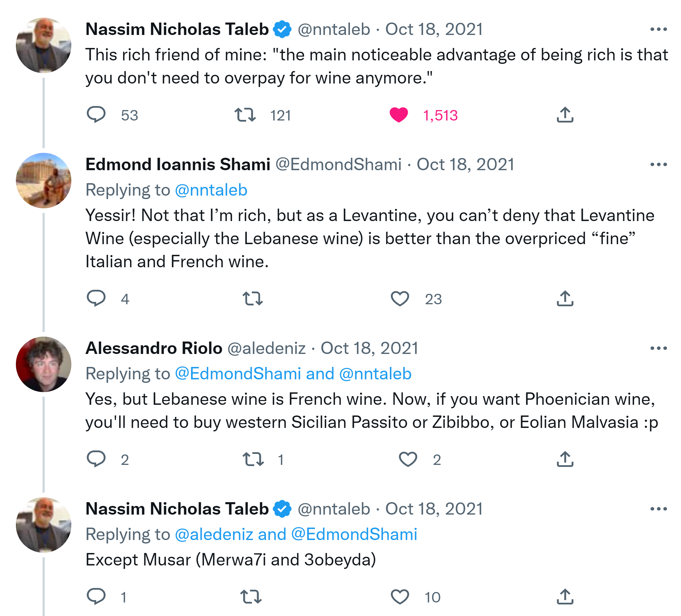
Task: Open more options on Alessandro Riolo's tweet
Action: click(x=658, y=348)
